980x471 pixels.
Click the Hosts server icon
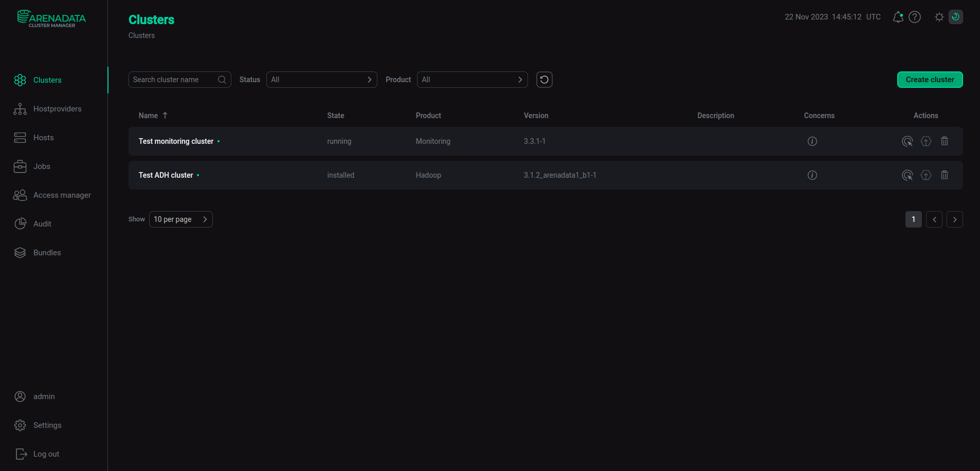click(x=20, y=138)
